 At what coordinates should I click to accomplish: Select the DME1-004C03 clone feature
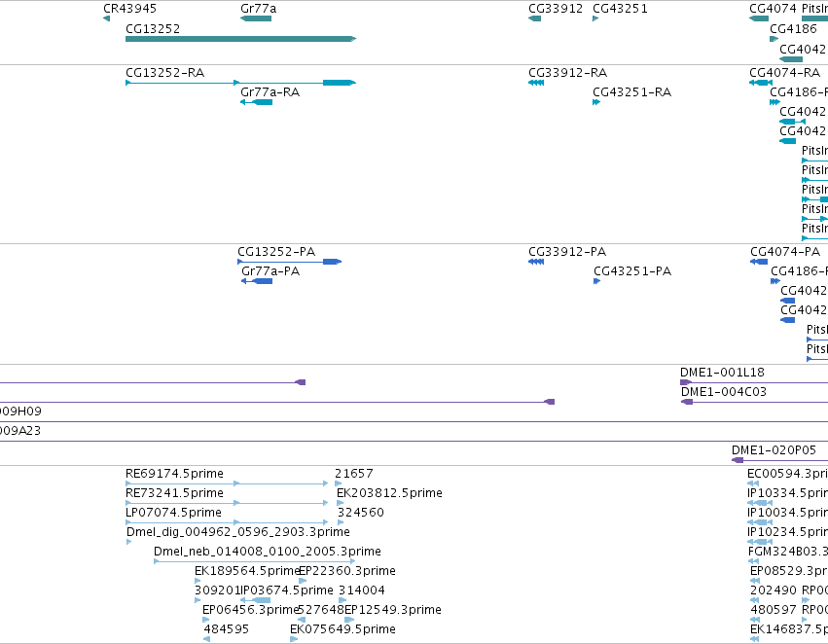click(754, 402)
